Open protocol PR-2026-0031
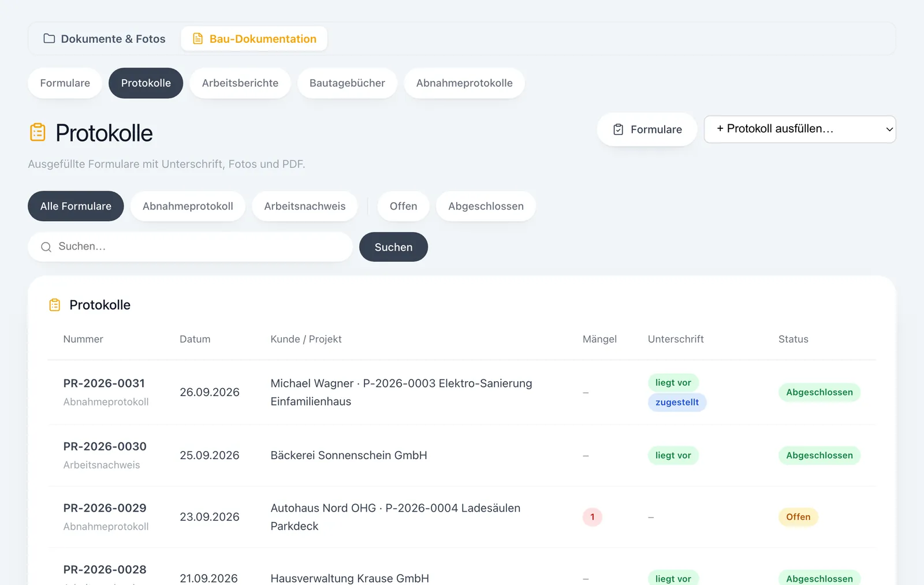This screenshot has width=924, height=585. pos(104,383)
